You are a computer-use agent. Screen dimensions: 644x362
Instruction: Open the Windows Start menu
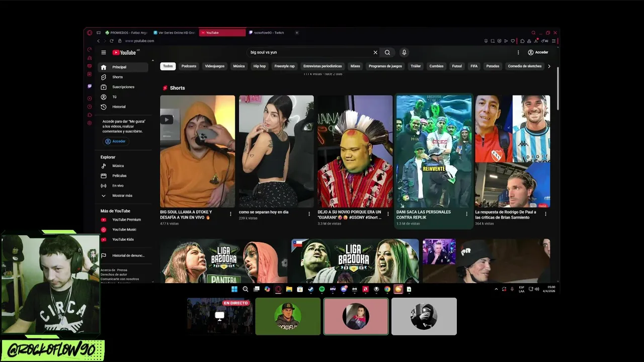coord(234,289)
